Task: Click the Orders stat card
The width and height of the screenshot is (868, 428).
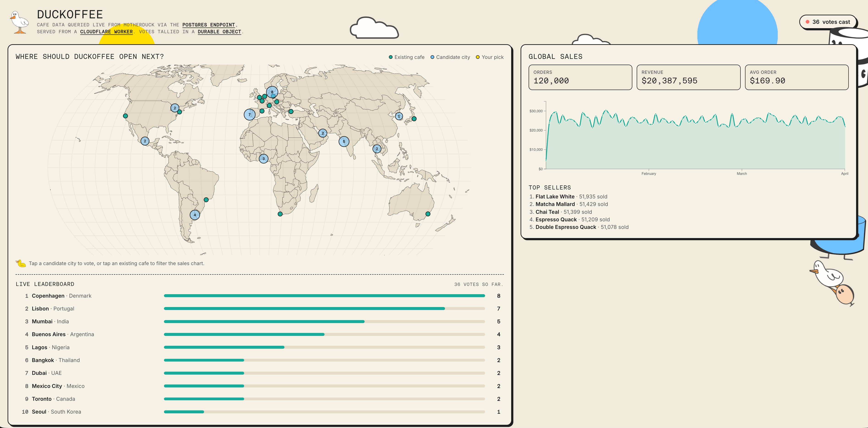Action: [x=580, y=77]
